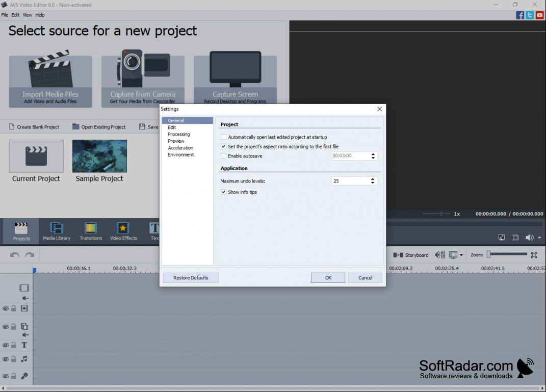546x392 pixels.
Task: Expand the preview display mode dropdown arrow
Action: (x=461, y=255)
